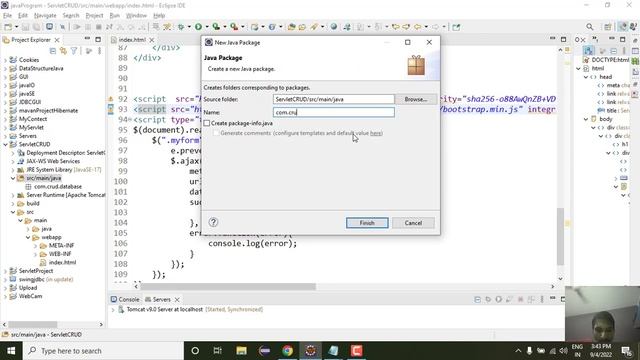
Task: Click the filter funnel icon in Project Explorer
Action: point(74,51)
